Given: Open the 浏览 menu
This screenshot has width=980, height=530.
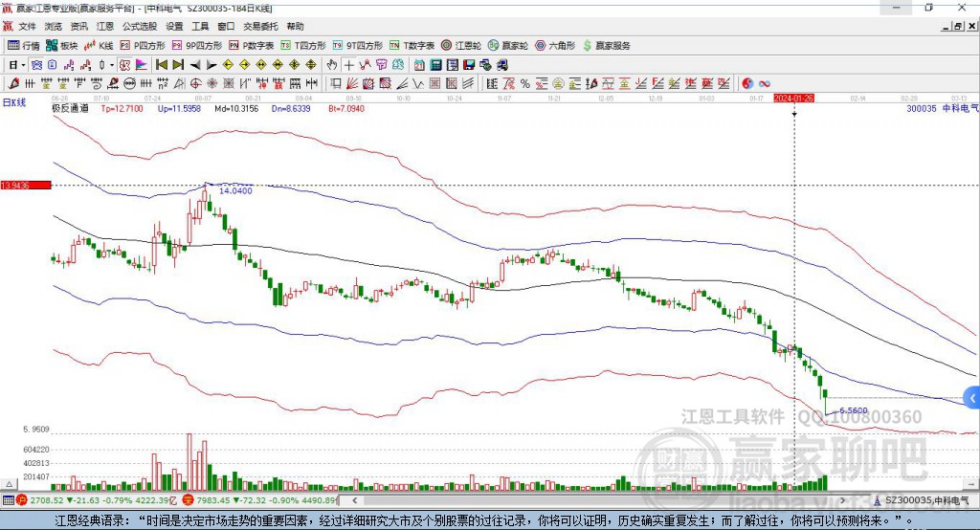Looking at the screenshot, I should coord(54,26).
